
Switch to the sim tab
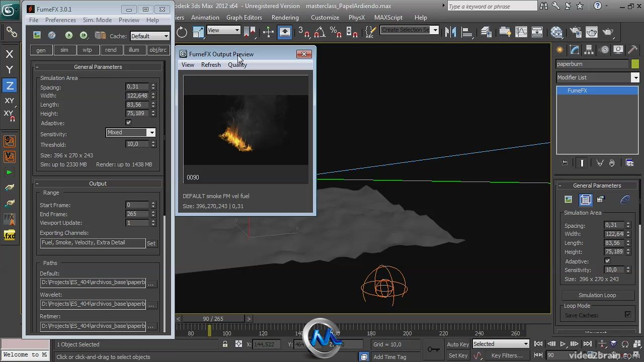point(64,50)
